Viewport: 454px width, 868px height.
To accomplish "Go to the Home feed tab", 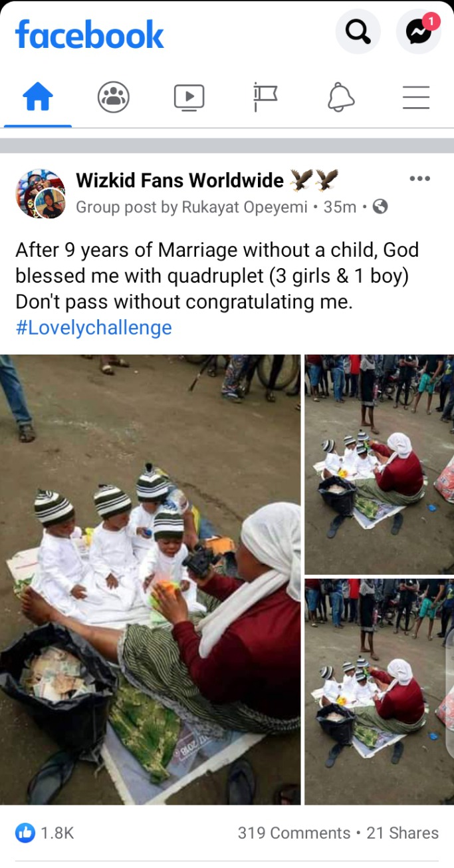I will [x=38, y=98].
